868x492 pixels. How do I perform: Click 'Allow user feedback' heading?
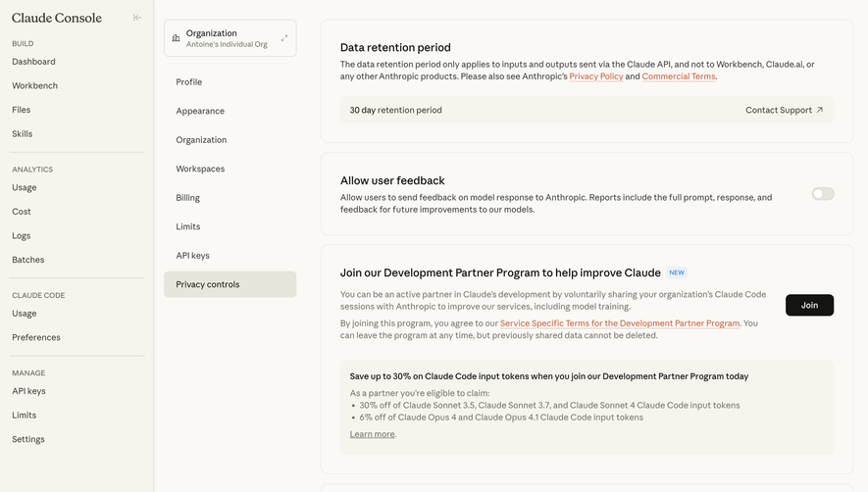coord(392,180)
